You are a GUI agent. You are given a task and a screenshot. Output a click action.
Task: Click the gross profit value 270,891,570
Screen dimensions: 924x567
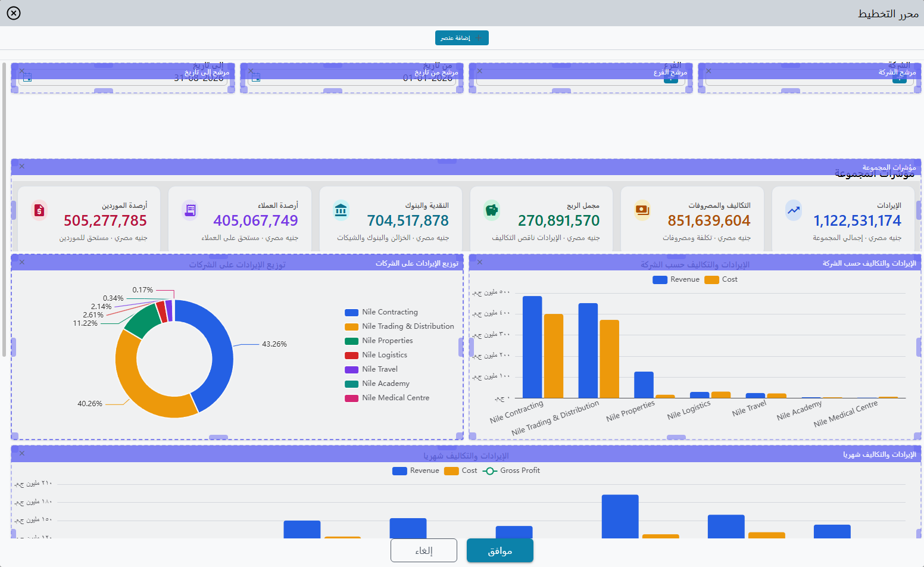coord(558,221)
